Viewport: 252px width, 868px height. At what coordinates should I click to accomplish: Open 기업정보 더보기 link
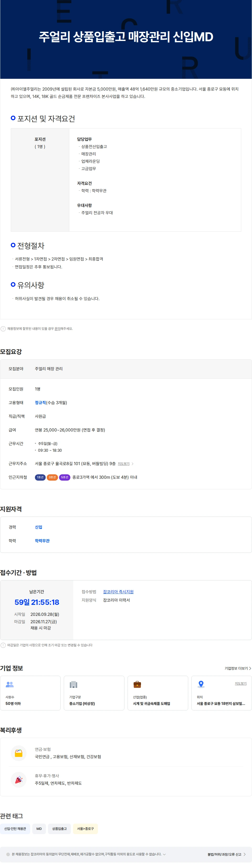tap(238, 668)
